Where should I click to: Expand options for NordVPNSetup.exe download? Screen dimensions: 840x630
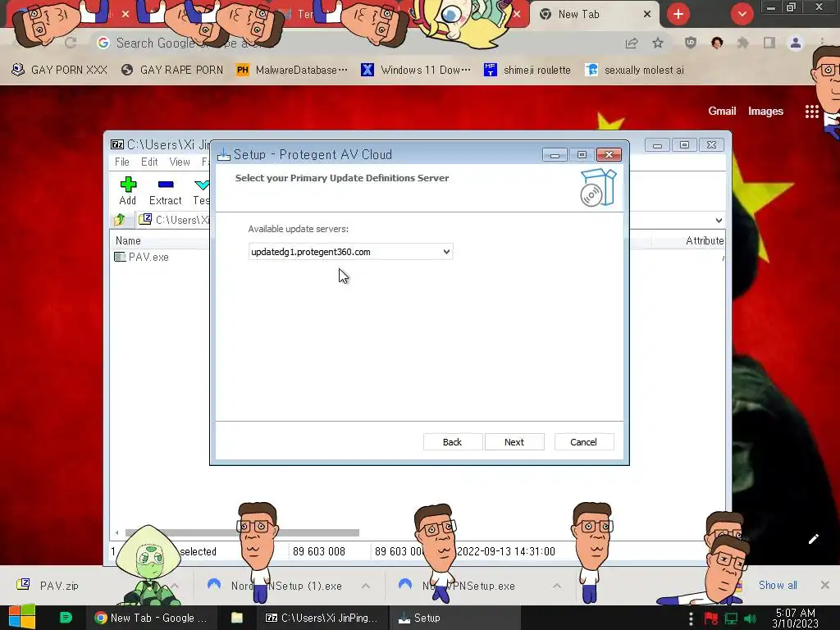click(x=557, y=586)
